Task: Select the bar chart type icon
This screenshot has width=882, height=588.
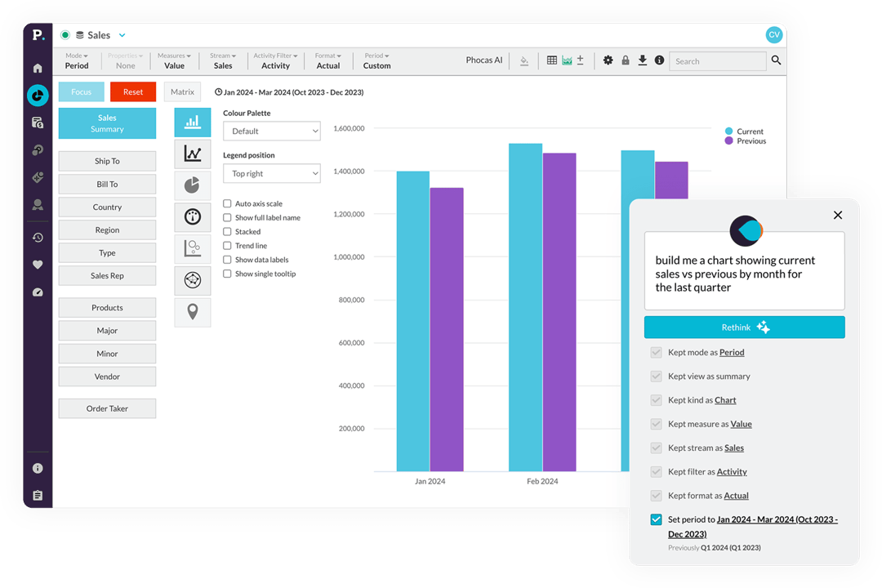Action: [x=193, y=122]
